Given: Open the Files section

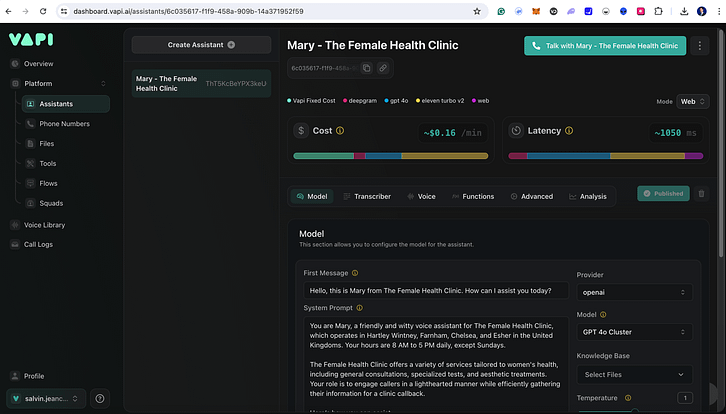Looking at the screenshot, I should (46, 144).
